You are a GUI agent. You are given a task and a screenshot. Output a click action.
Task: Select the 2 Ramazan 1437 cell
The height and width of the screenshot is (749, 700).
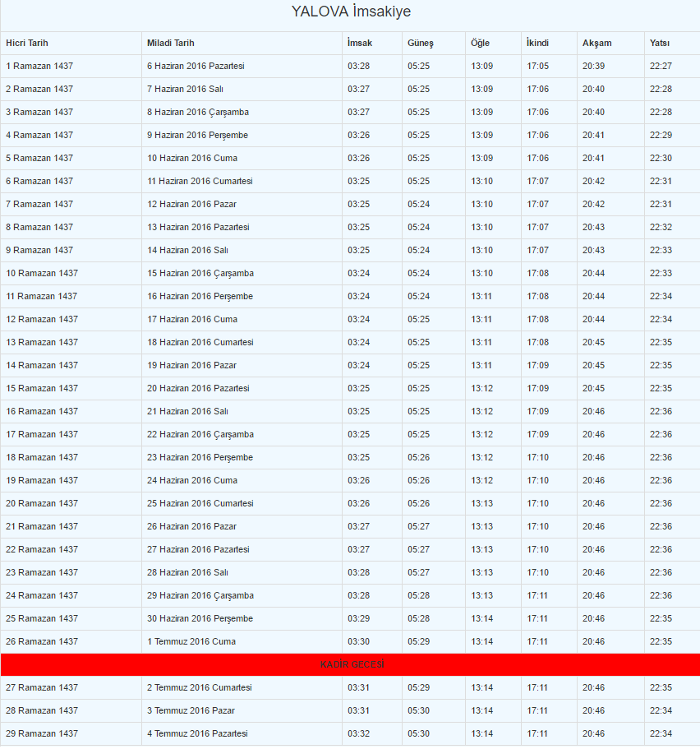pyautogui.click(x=39, y=89)
